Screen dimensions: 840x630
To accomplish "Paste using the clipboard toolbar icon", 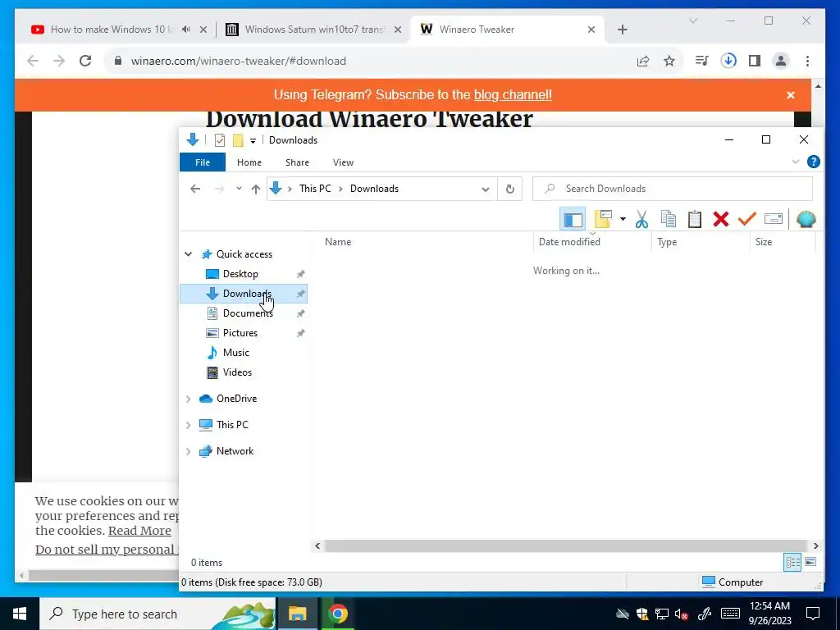I will coord(694,219).
